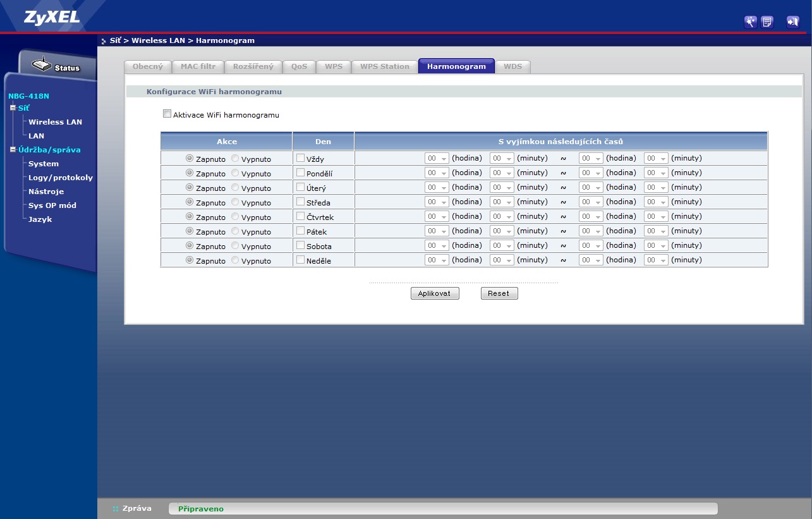Open Jazyk in the sidebar

pos(40,219)
